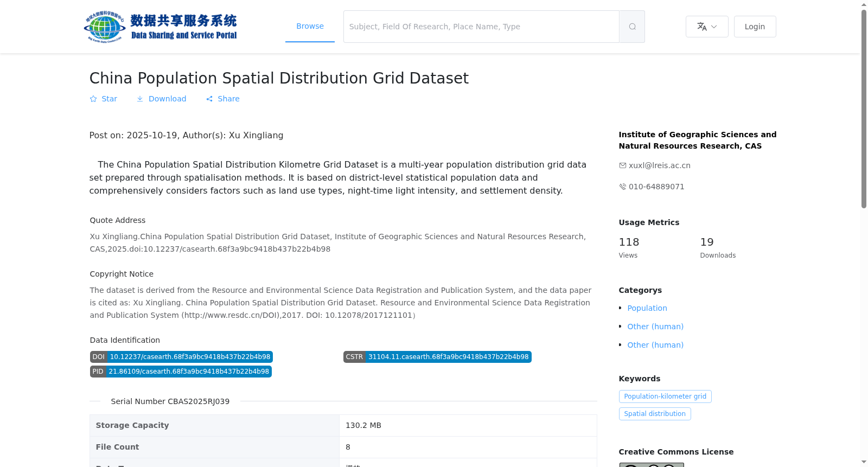Image resolution: width=868 pixels, height=467 pixels.
Task: Click the DOI identifier badge
Action: pyautogui.click(x=181, y=357)
